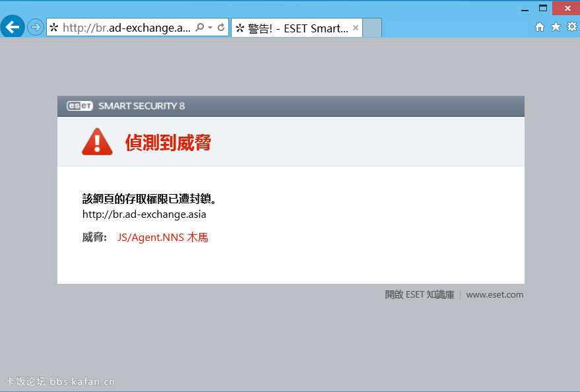The width and height of the screenshot is (580, 392).
Task: Click the text 該網頁的存取權限已遭封鎖
Action: coord(147,199)
